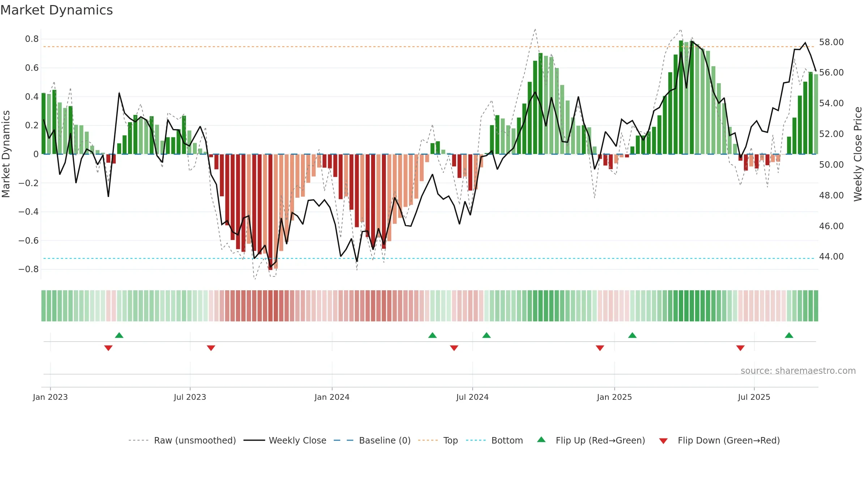Click the Flip Up triangle just after Jul 2024

point(486,335)
